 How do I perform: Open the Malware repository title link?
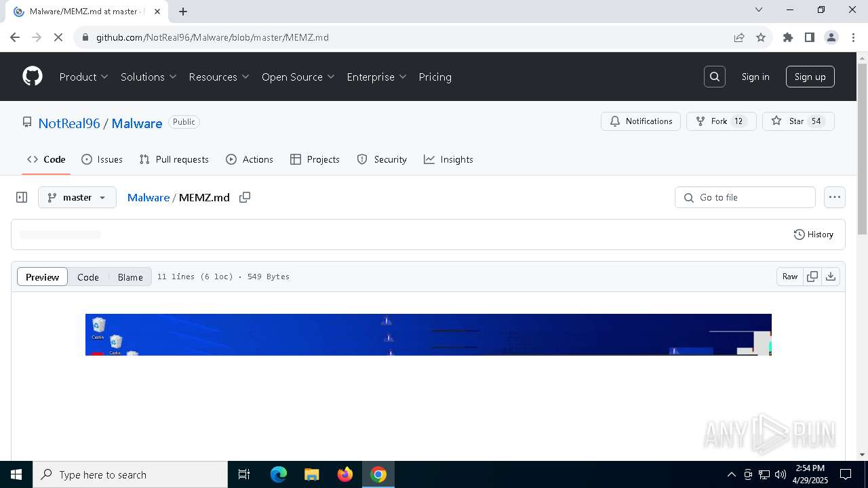pyautogui.click(x=137, y=123)
